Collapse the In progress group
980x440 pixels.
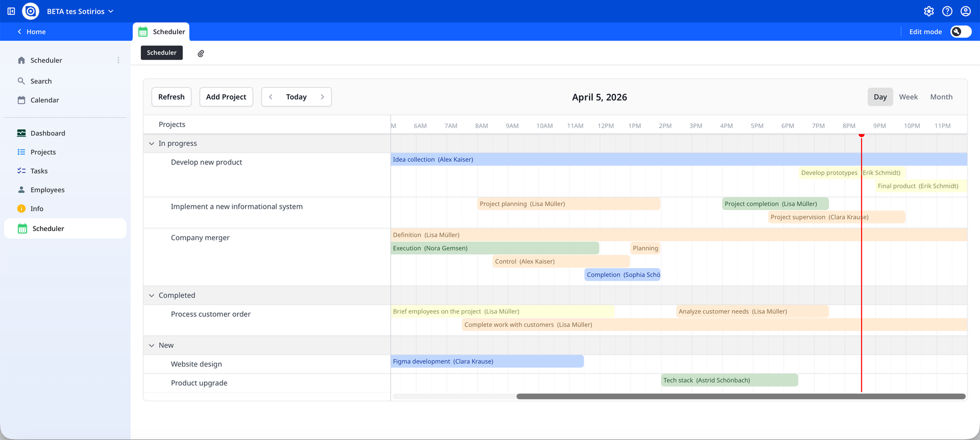pos(152,143)
